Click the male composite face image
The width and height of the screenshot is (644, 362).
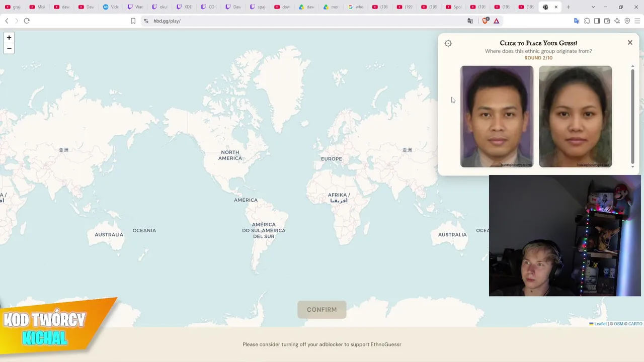pos(497,116)
